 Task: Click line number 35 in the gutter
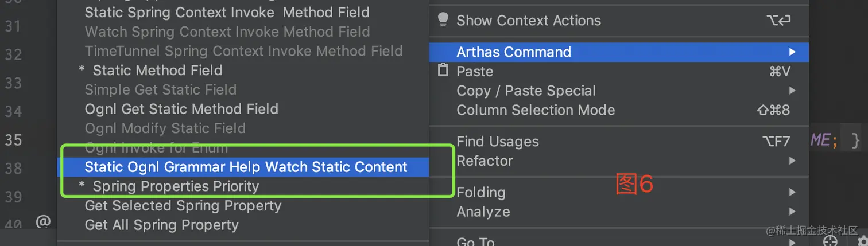13,140
